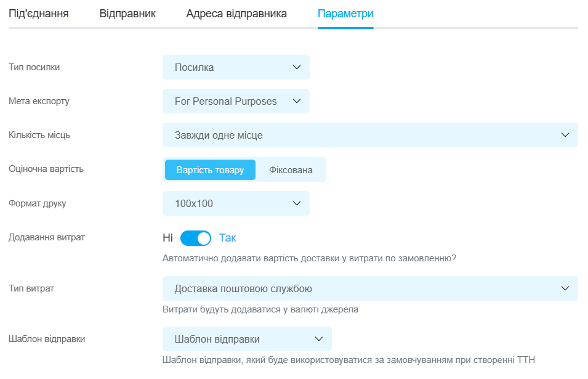Click chevron arrow in Мета експорту dropdown
Image resolution: width=588 pixels, height=379 pixels.
coord(297,101)
